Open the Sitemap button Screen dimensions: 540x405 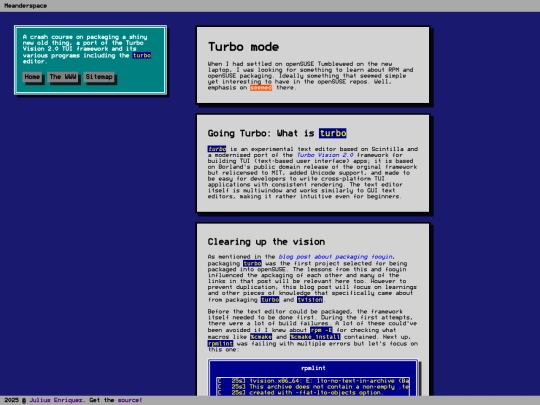(x=99, y=77)
